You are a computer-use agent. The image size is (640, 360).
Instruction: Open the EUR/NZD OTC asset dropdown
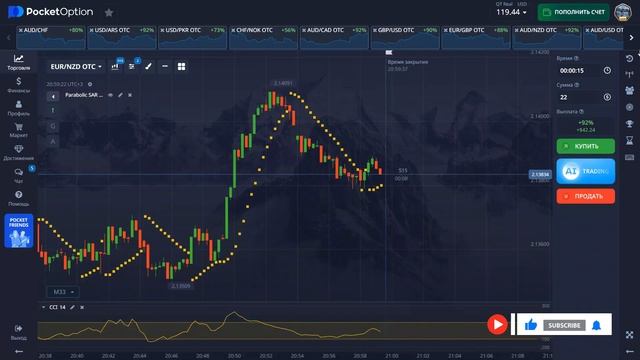pos(76,67)
